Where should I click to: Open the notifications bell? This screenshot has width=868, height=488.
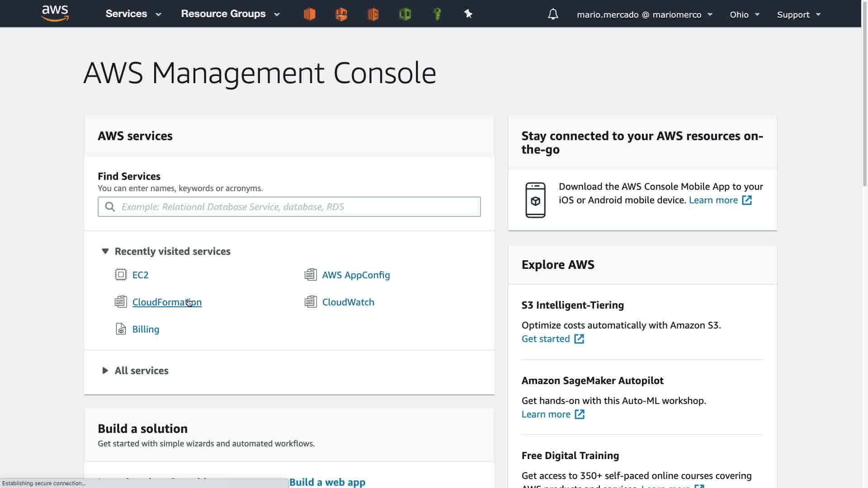click(553, 14)
